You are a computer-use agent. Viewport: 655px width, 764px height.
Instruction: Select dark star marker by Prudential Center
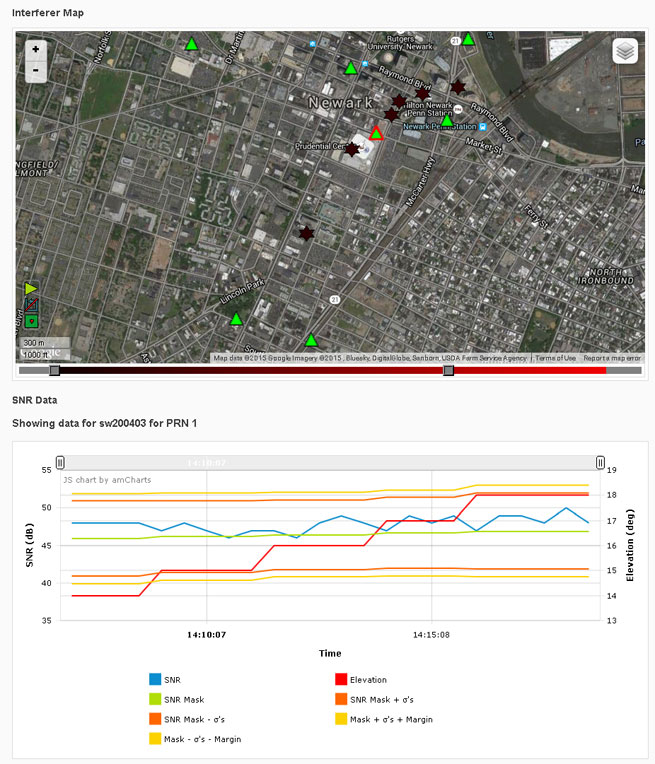click(x=352, y=149)
